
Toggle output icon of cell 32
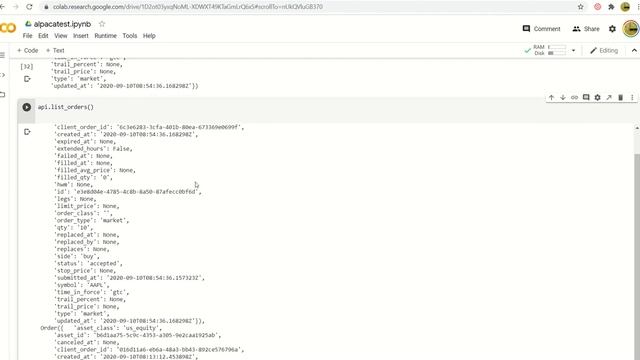(27, 79)
